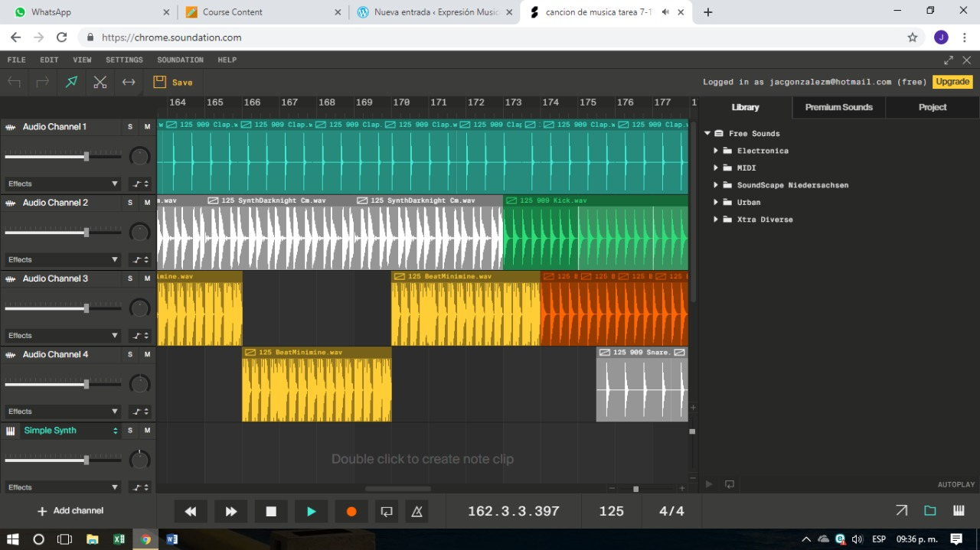Image resolution: width=980 pixels, height=550 pixels.
Task: Mute Audio Channel 4
Action: 147,354
